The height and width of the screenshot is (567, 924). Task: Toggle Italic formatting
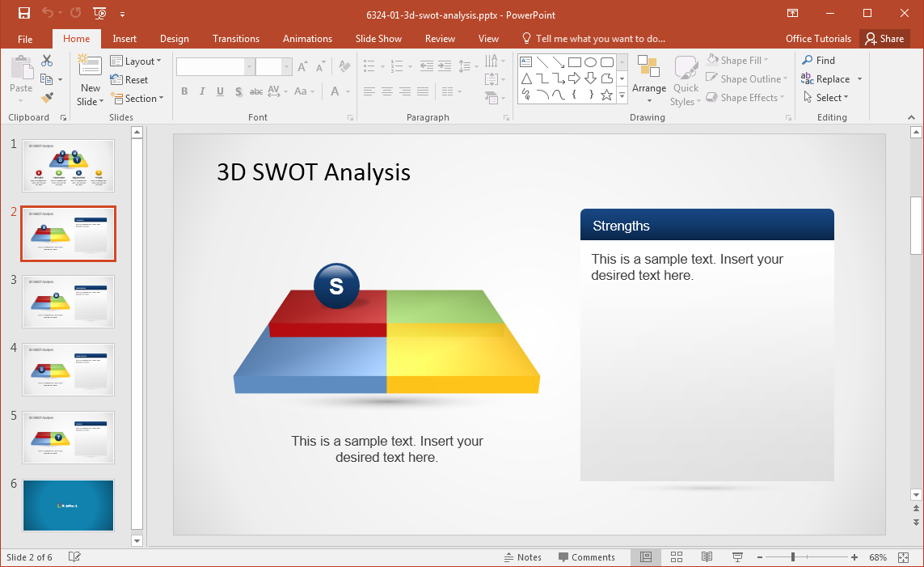tap(202, 91)
